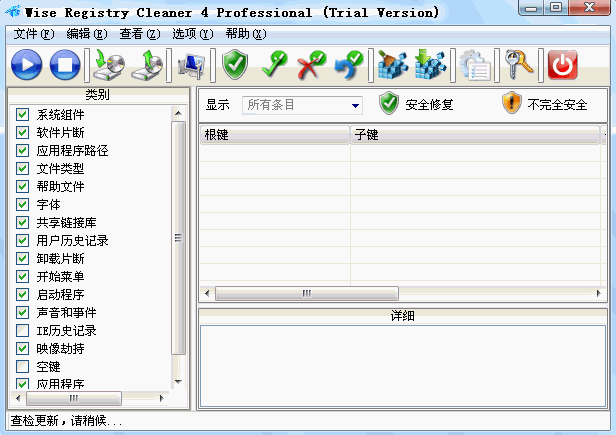Viewport: 616px width, 435px height.
Task: Click the computer system backup icon
Action: [x=190, y=65]
